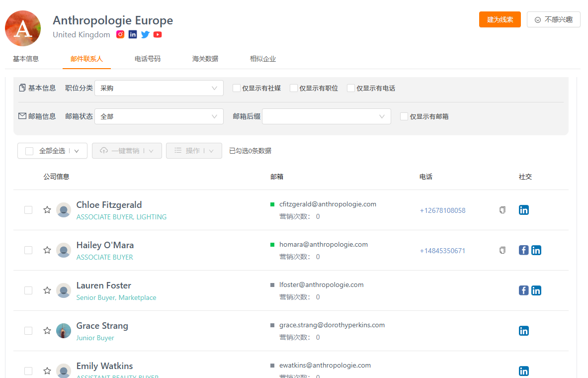Tick the checkbox for Lauren Foster

click(x=28, y=290)
